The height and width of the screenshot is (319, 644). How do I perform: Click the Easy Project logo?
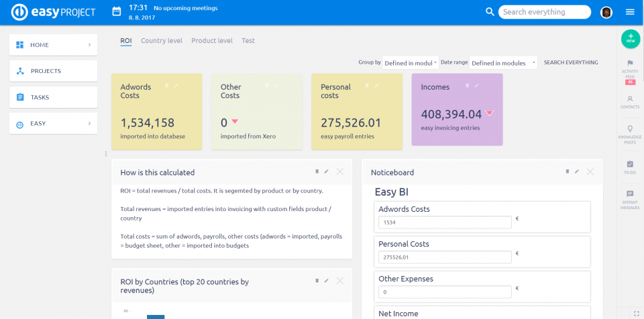pyautogui.click(x=54, y=12)
